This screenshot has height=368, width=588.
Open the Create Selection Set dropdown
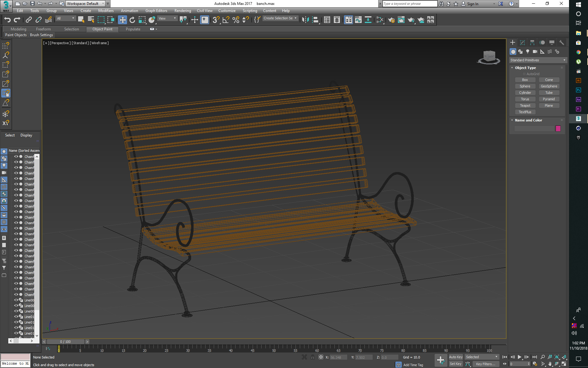point(280,18)
